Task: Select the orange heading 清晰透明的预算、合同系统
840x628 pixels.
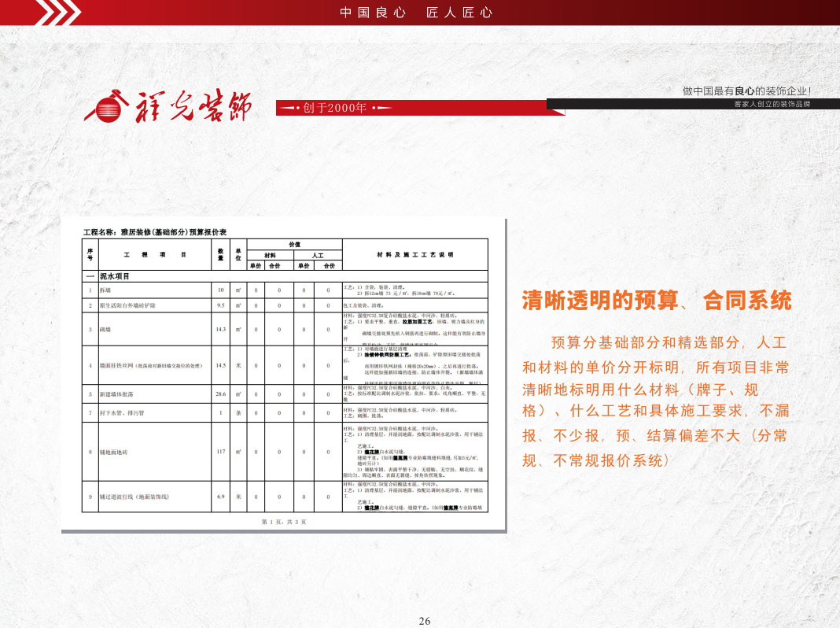Action: pos(657,300)
